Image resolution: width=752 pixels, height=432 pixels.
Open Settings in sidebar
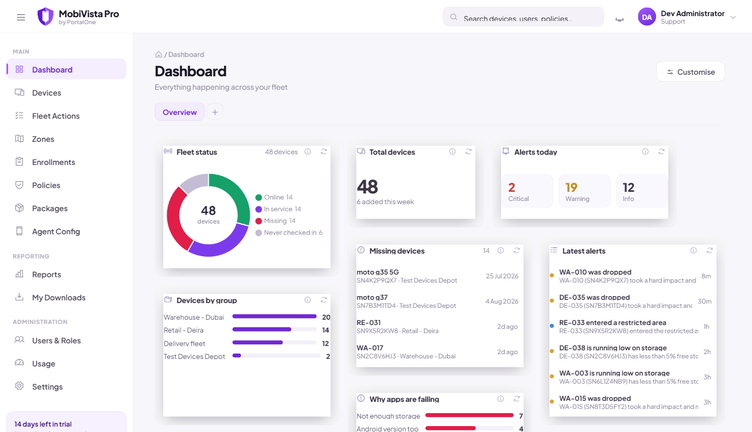pos(67,386)
